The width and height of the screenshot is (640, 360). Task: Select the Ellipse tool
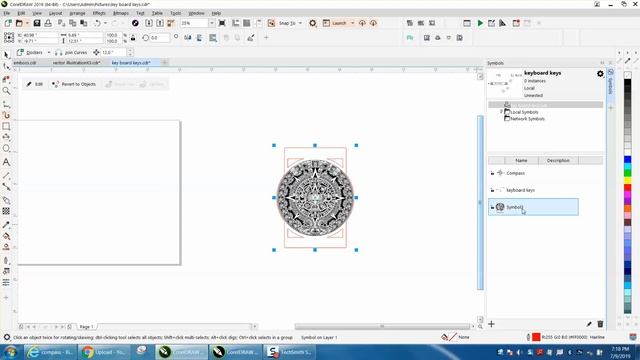click(x=6, y=149)
